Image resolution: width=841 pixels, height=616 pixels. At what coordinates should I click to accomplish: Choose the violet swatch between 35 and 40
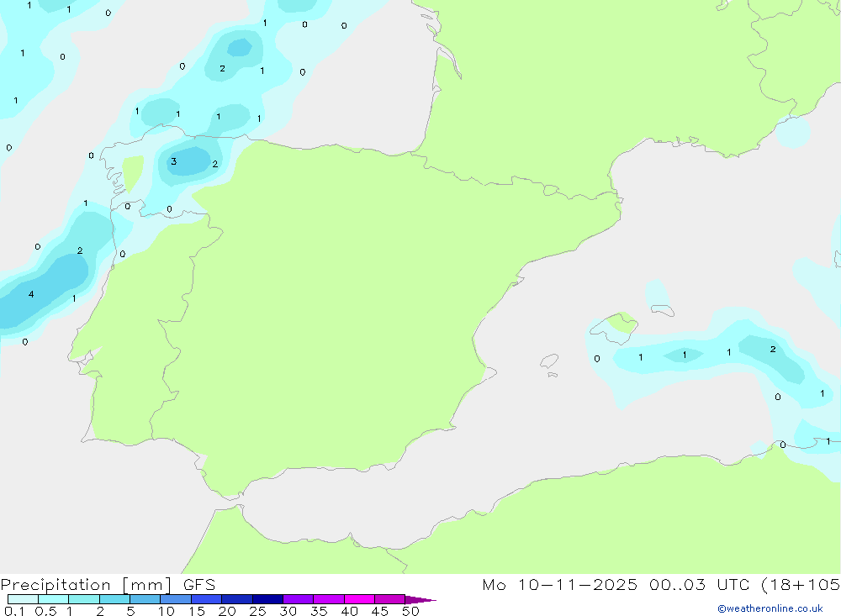[x=329, y=599]
